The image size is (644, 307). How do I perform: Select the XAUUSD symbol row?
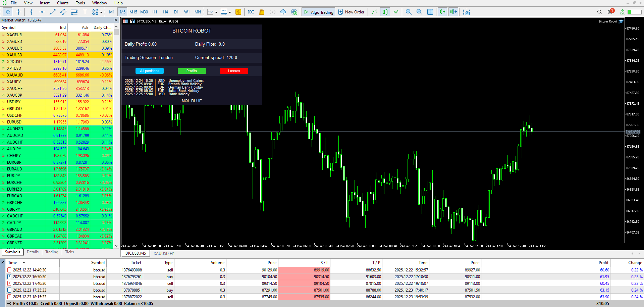point(57,55)
